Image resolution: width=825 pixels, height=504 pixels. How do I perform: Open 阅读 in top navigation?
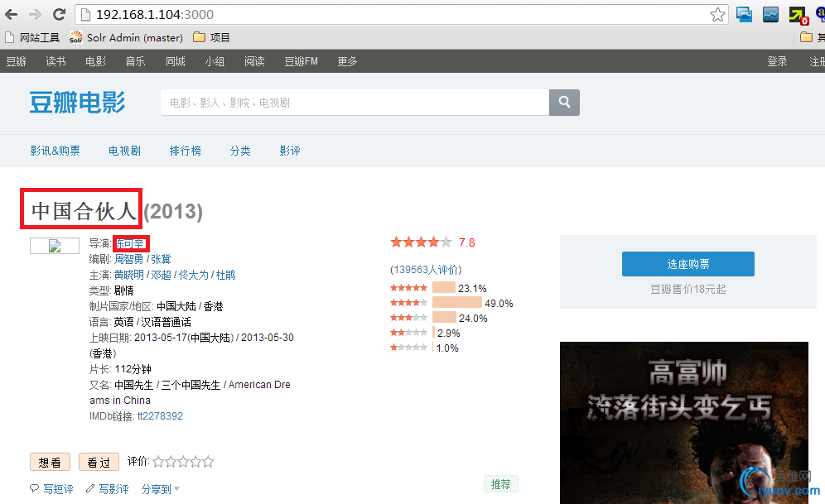[x=254, y=61]
